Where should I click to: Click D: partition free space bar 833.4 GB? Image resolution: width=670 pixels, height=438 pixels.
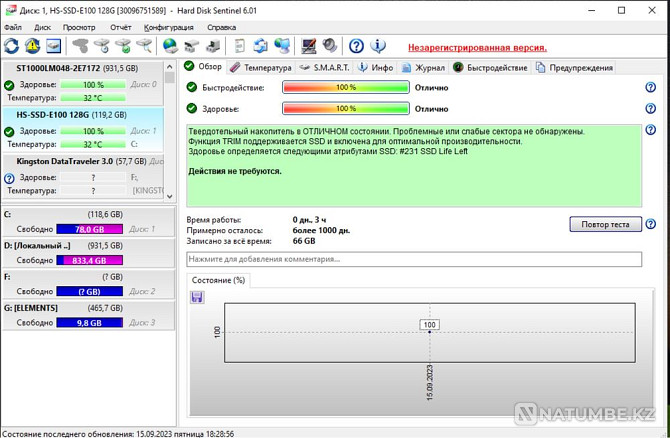click(90, 260)
